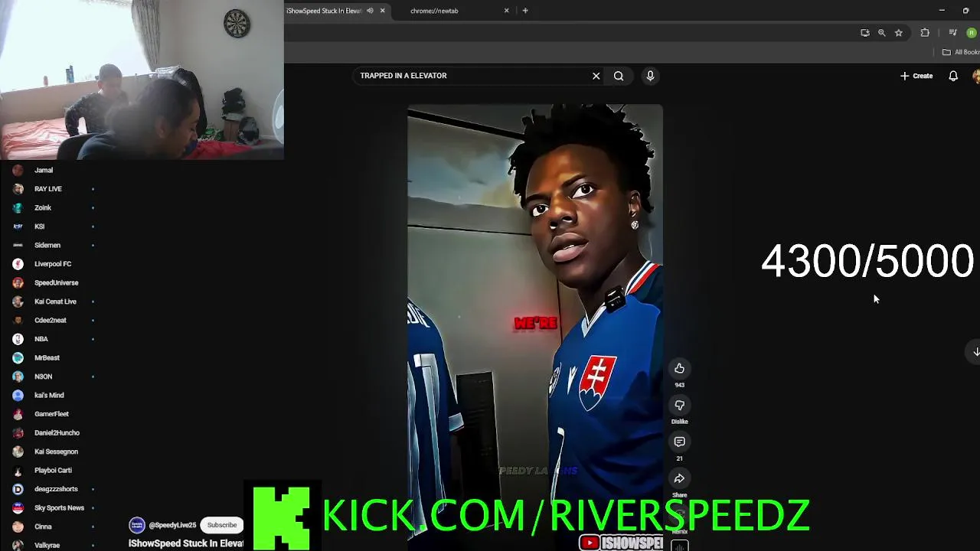Open the zoom indicator in address bar
980x551 pixels.
click(x=882, y=33)
